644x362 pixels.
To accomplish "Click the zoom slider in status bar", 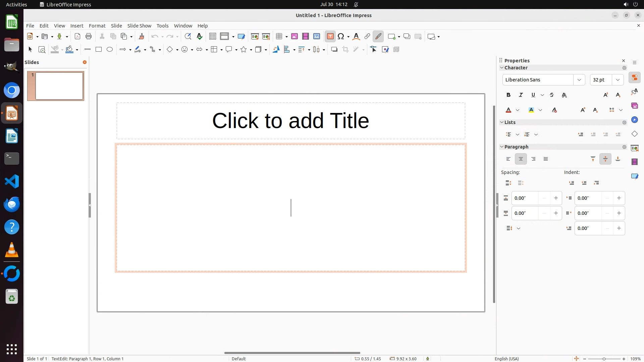I will pyautogui.click(x=604, y=359).
